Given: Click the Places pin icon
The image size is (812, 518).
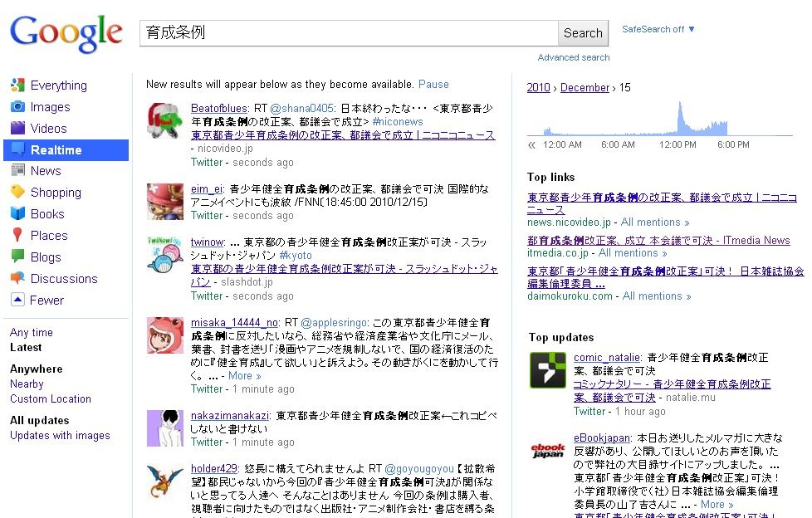Looking at the screenshot, I should click(x=17, y=235).
